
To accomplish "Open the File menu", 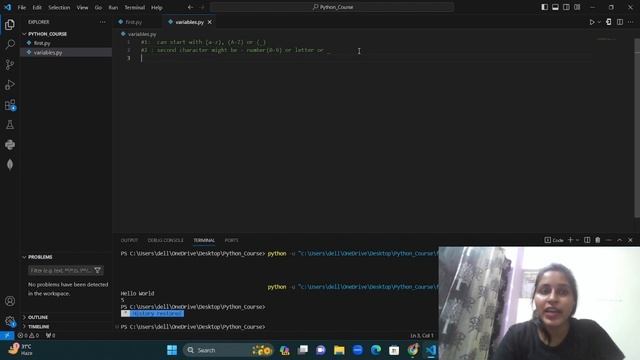I will tap(22, 7).
